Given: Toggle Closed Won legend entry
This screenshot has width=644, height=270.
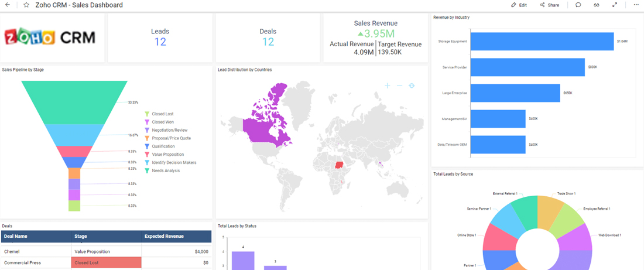Looking at the screenshot, I should coord(159,122).
